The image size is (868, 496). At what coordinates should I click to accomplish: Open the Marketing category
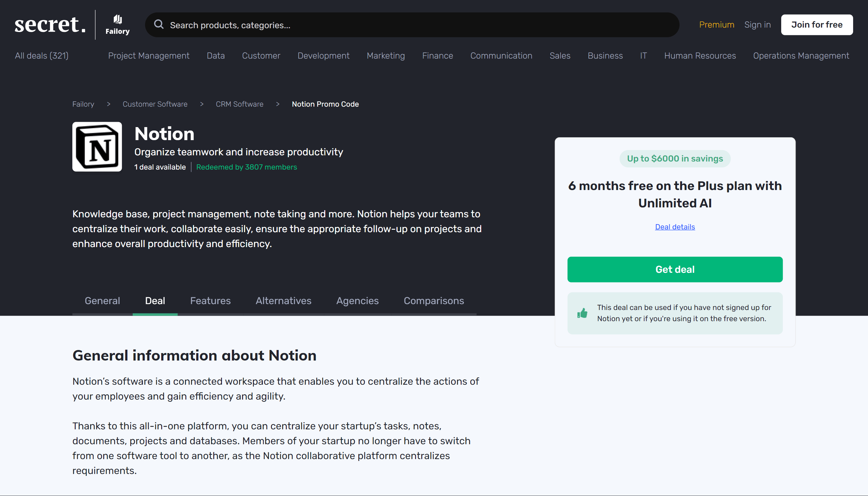coord(386,55)
